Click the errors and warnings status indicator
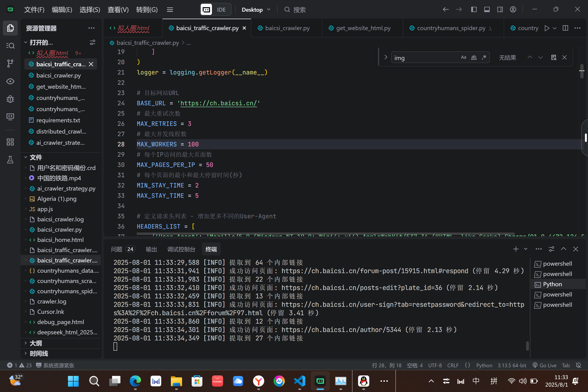 point(19,365)
